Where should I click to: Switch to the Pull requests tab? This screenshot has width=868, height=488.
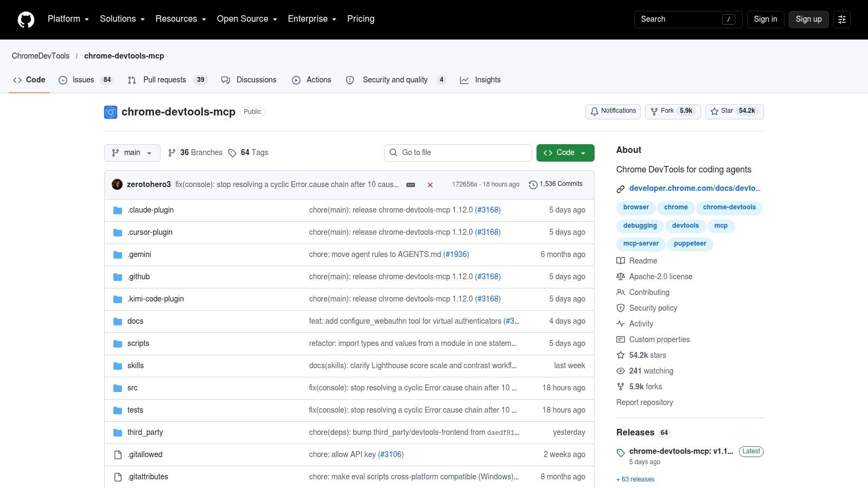click(168, 80)
